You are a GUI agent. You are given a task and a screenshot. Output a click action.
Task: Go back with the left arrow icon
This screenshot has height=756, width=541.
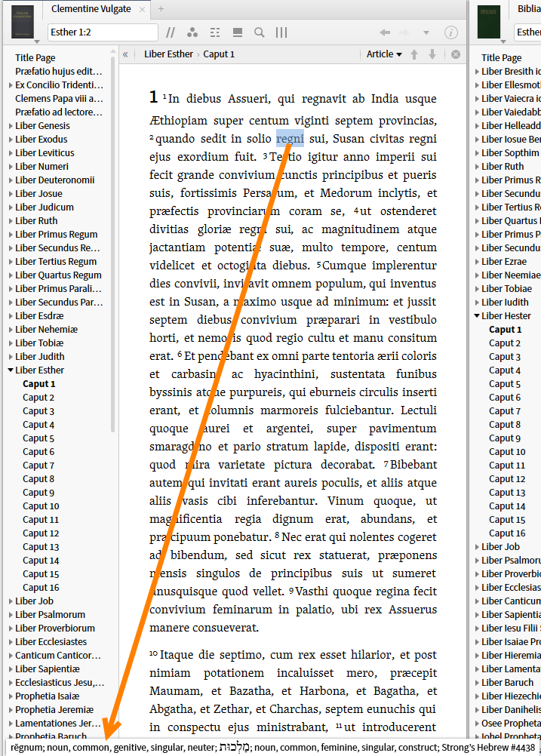[385, 32]
